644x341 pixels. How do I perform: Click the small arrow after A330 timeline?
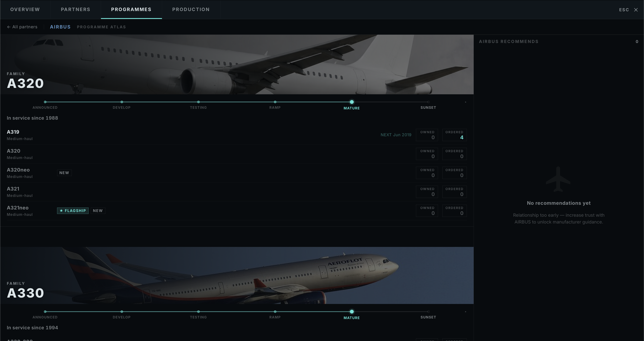[466, 312]
